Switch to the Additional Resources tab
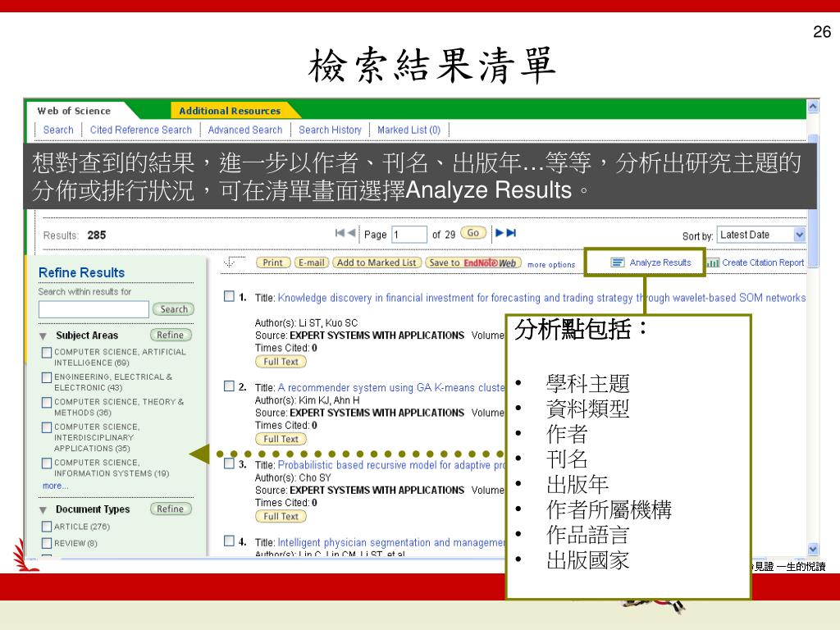 tap(230, 111)
